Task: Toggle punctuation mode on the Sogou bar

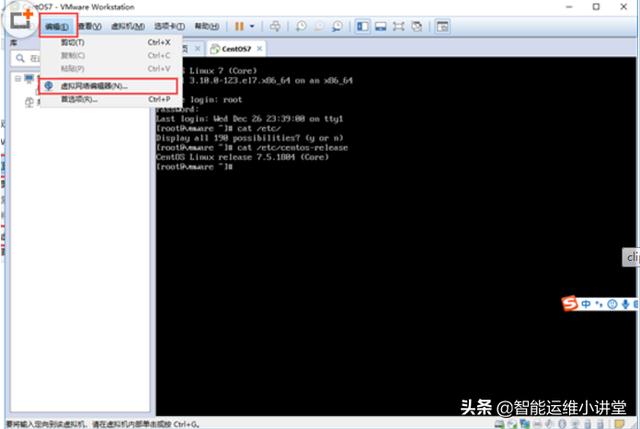Action: (599, 304)
